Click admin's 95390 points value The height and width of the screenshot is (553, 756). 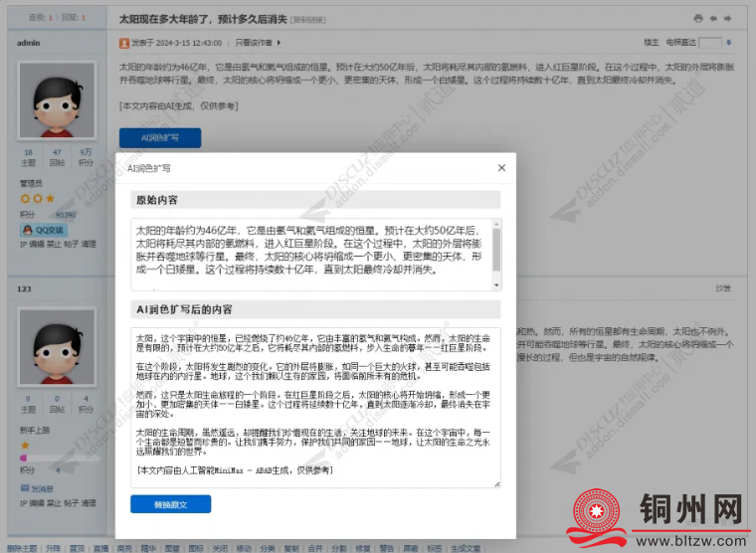66,215
